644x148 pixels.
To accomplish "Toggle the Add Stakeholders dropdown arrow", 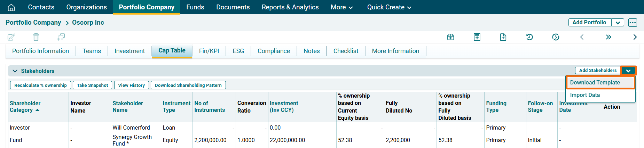I will [628, 71].
